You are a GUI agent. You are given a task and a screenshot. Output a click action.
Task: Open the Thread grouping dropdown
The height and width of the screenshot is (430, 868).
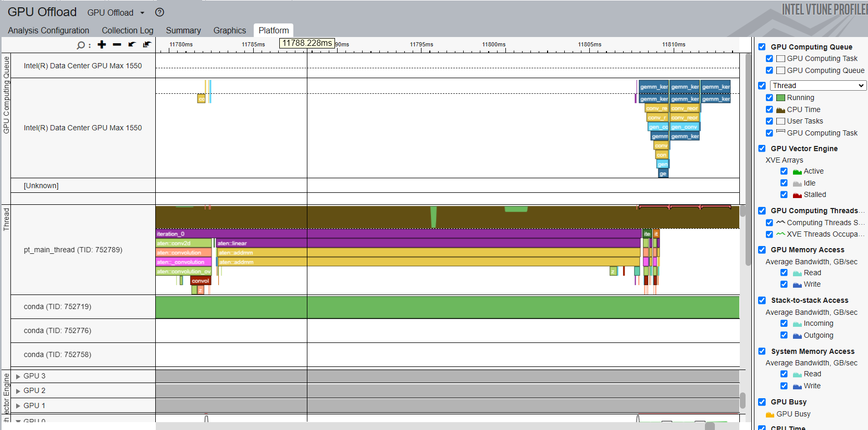pos(817,85)
